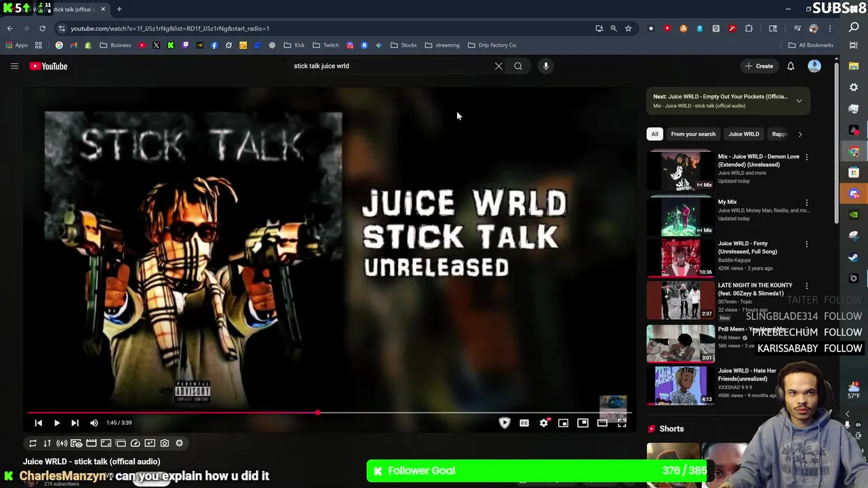Toggle closed captions in the player
This screenshot has width=868, height=488.
(524, 423)
